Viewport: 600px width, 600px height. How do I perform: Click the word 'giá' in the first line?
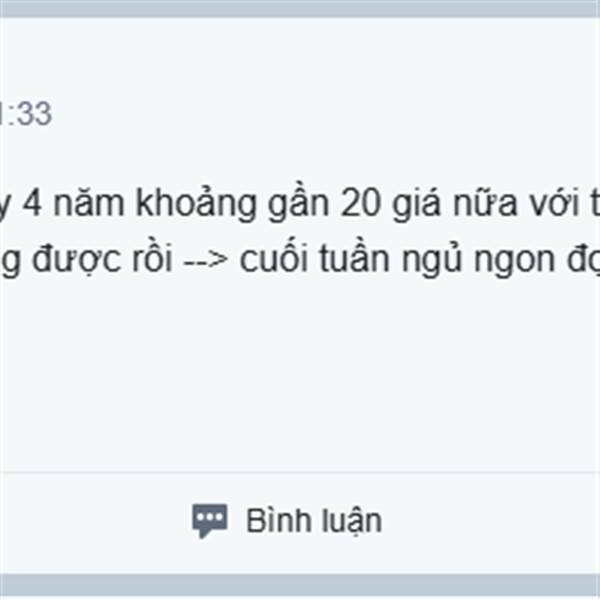click(417, 205)
